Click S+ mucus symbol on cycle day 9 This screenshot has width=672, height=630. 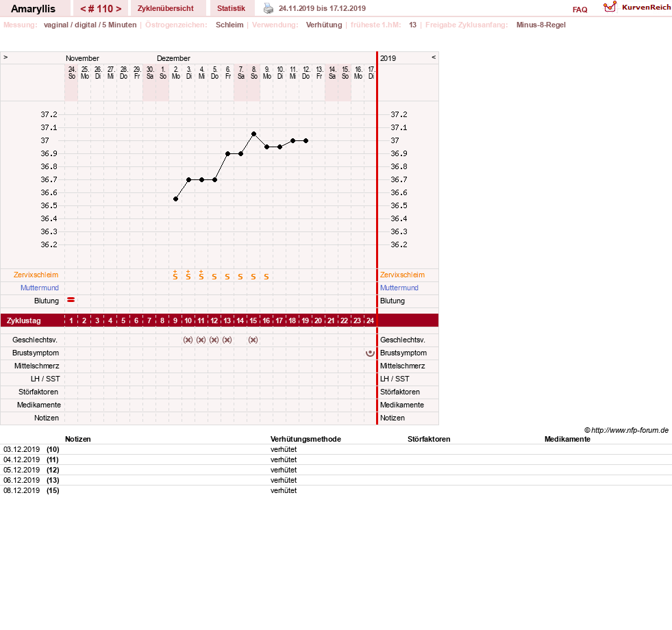(175, 275)
